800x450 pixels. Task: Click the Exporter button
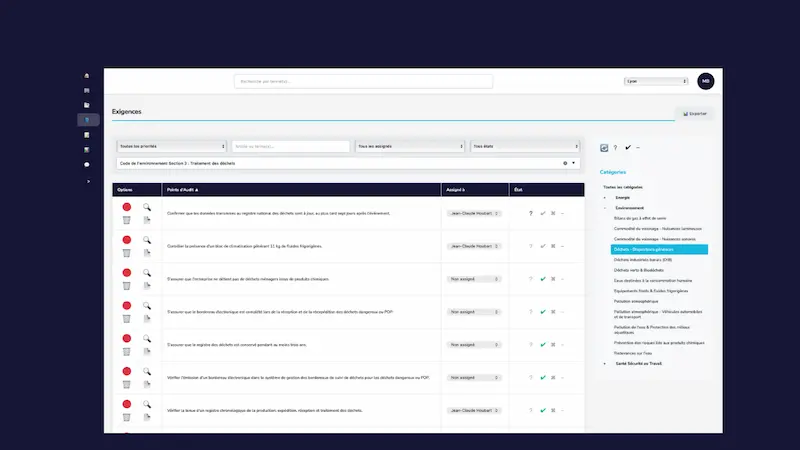click(x=695, y=114)
